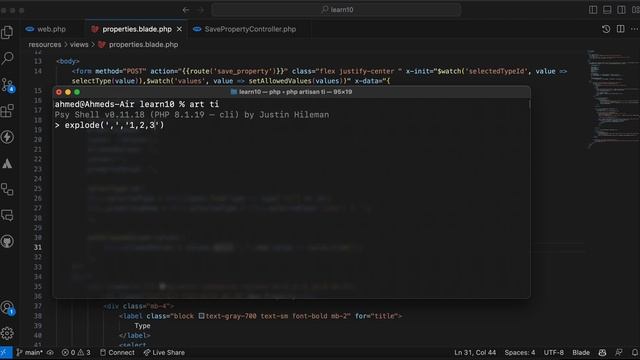The height and width of the screenshot is (360, 640).
Task: Change language mode via Blade
Action: pyautogui.click(x=581, y=353)
